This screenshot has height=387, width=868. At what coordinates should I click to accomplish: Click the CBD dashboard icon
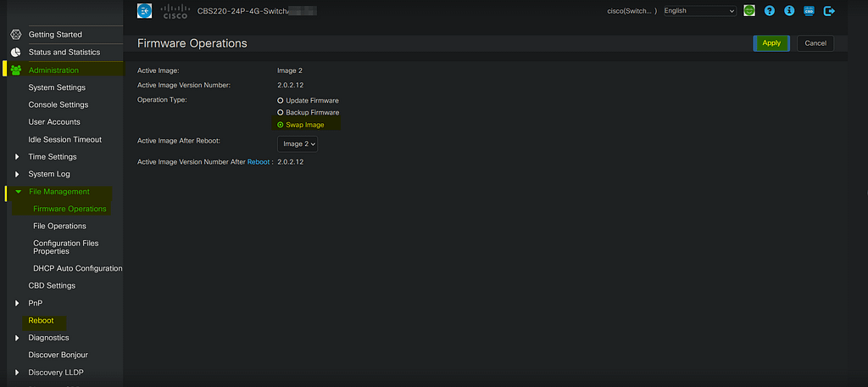809,11
